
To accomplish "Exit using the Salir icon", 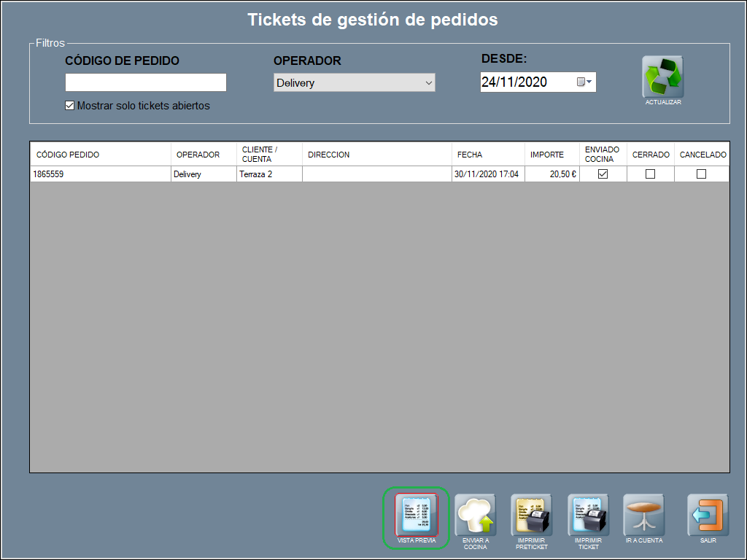I will (708, 515).
